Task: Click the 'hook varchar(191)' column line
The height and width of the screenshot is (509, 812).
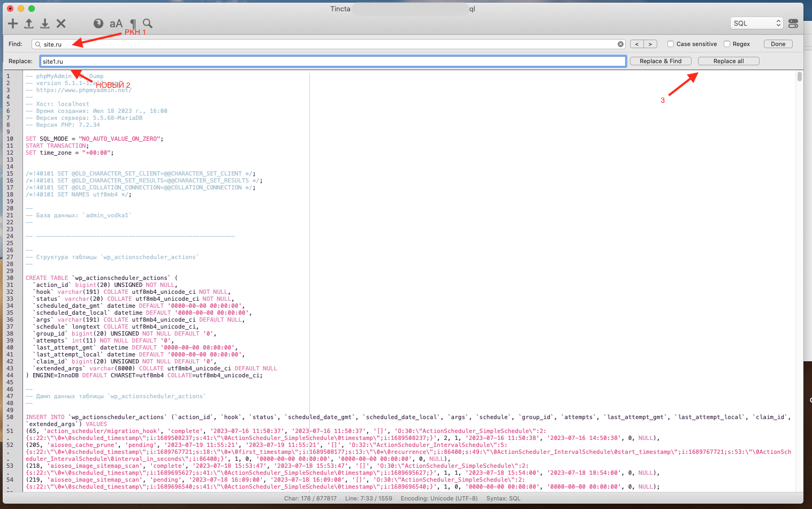Action: (132, 292)
